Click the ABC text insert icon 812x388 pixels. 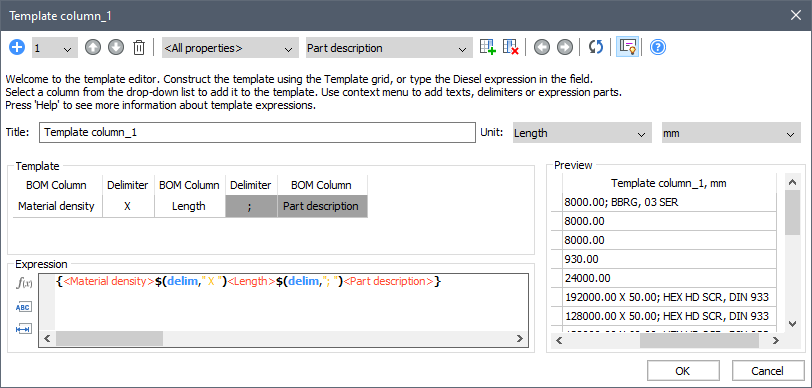click(x=24, y=307)
